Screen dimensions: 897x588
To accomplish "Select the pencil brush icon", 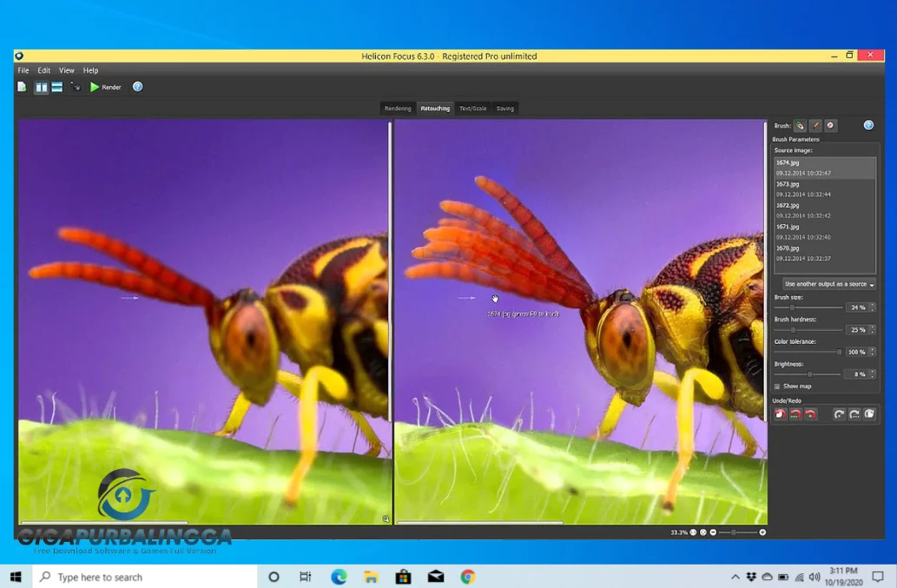I will click(815, 126).
